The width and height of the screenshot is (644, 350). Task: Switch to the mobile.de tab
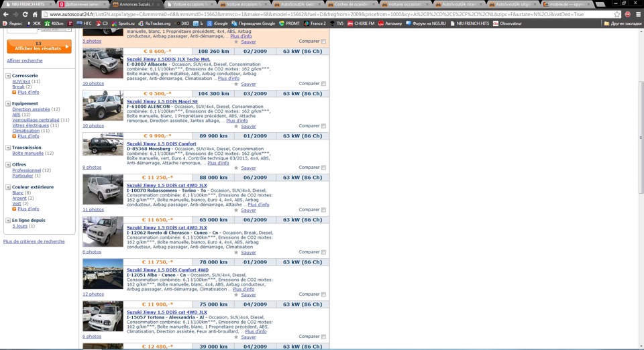(x=568, y=4)
